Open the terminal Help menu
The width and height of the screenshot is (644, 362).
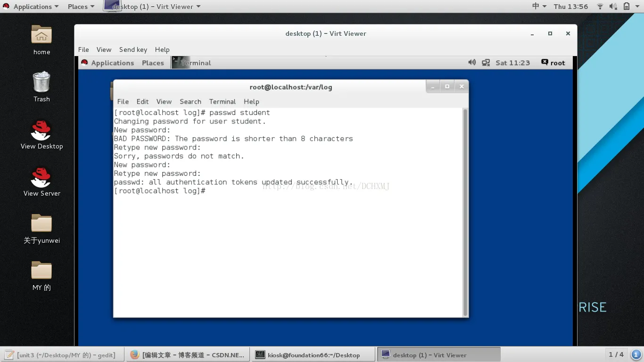[251, 101]
